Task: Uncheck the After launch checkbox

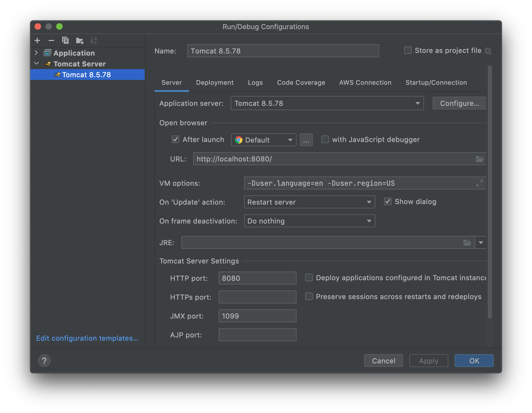Action: [176, 140]
